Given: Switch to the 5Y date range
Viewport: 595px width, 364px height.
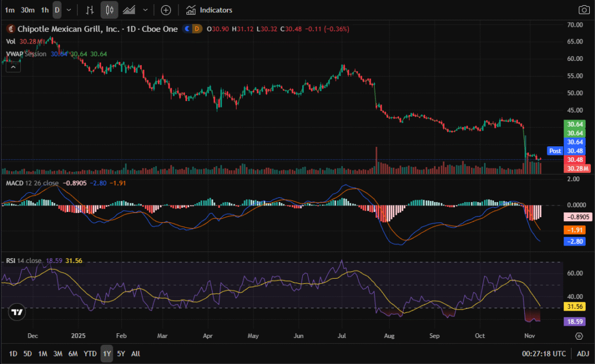Looking at the screenshot, I should click(121, 354).
